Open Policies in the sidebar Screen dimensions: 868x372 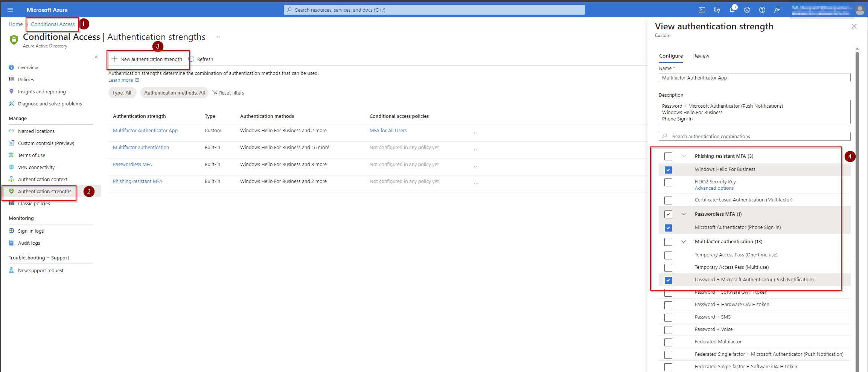pos(26,79)
